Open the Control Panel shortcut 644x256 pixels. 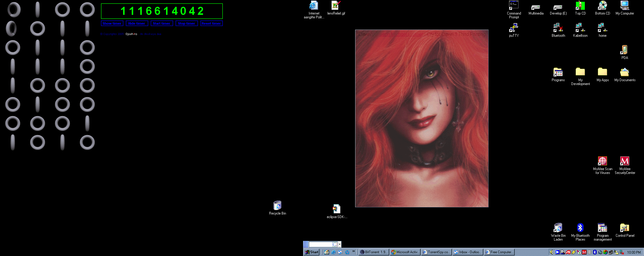pos(625,230)
